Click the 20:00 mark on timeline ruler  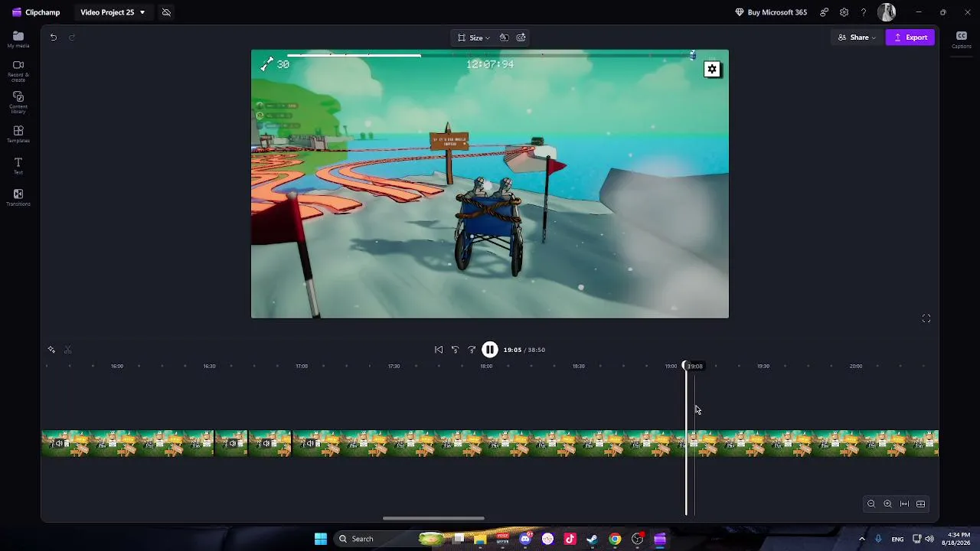(856, 366)
